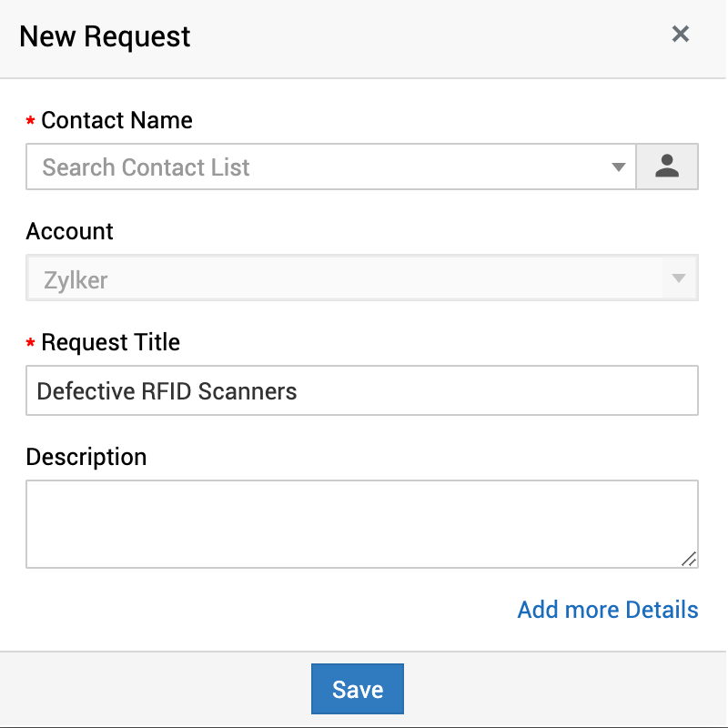The image size is (728, 728).
Task: Click the Request Title label
Action: click(110, 342)
